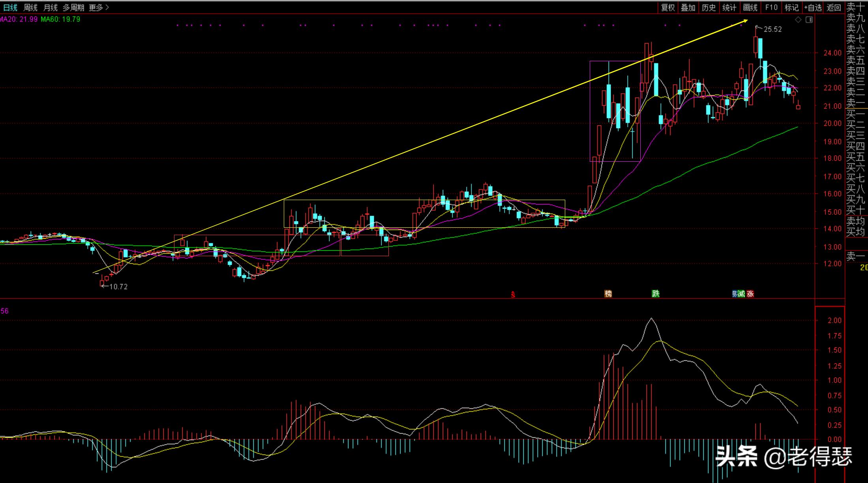Image resolution: width=868 pixels, height=483 pixels.
Task: Switch to 月线 monthly chart tab
Action: click(x=50, y=7)
